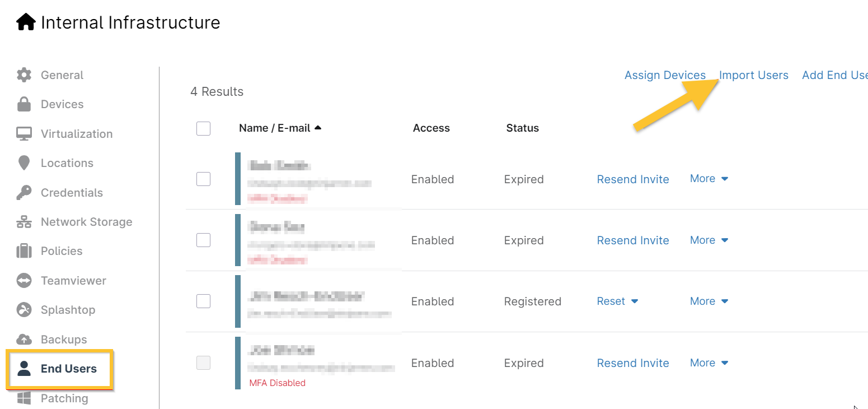
Task: Open the Credentials key icon
Action: (24, 193)
